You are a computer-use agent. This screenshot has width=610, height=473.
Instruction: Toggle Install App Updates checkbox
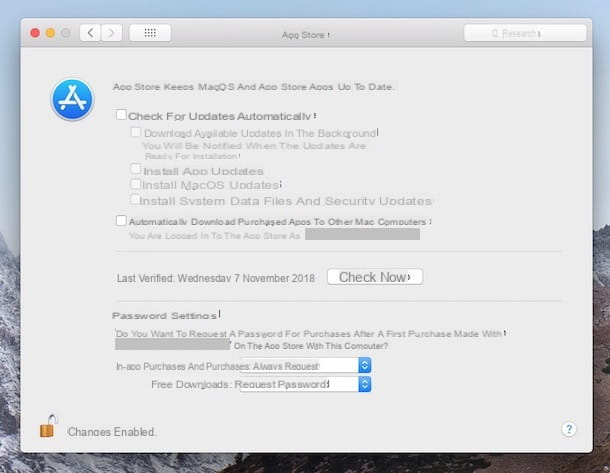pos(135,169)
